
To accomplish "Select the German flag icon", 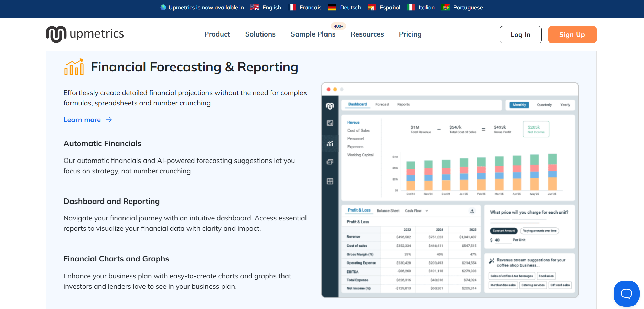I will pos(332,8).
